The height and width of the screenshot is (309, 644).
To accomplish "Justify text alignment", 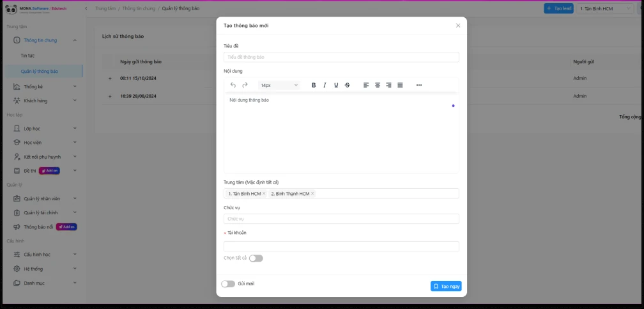I will click(x=400, y=85).
